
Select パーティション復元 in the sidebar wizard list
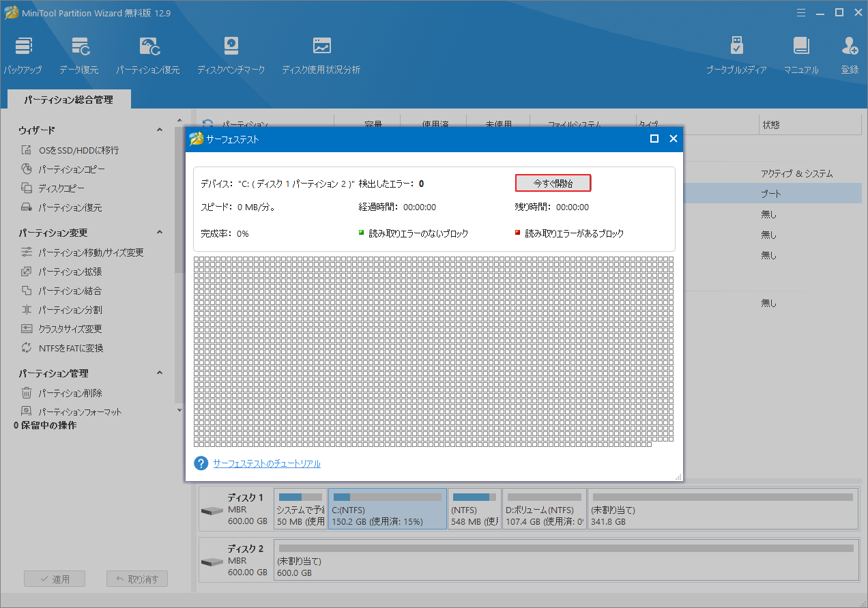pos(61,207)
